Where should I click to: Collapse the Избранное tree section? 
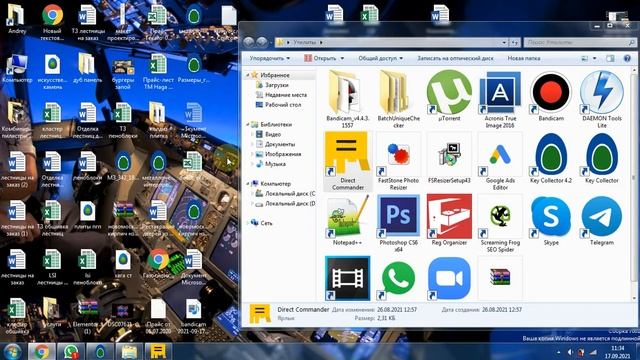(x=247, y=75)
